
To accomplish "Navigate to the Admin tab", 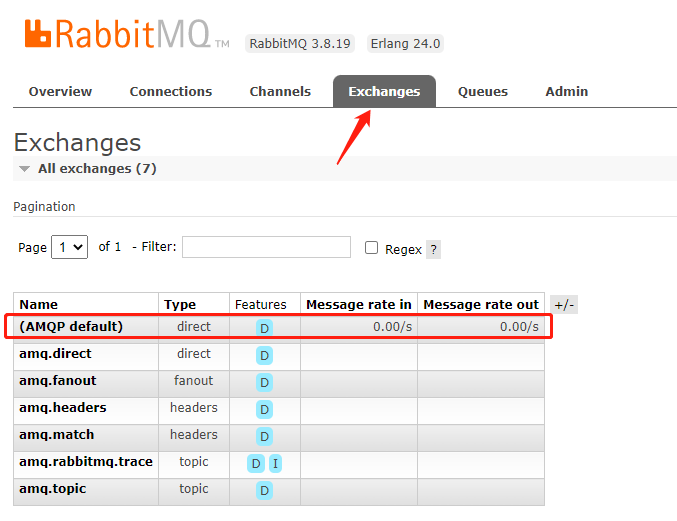I will 566,92.
